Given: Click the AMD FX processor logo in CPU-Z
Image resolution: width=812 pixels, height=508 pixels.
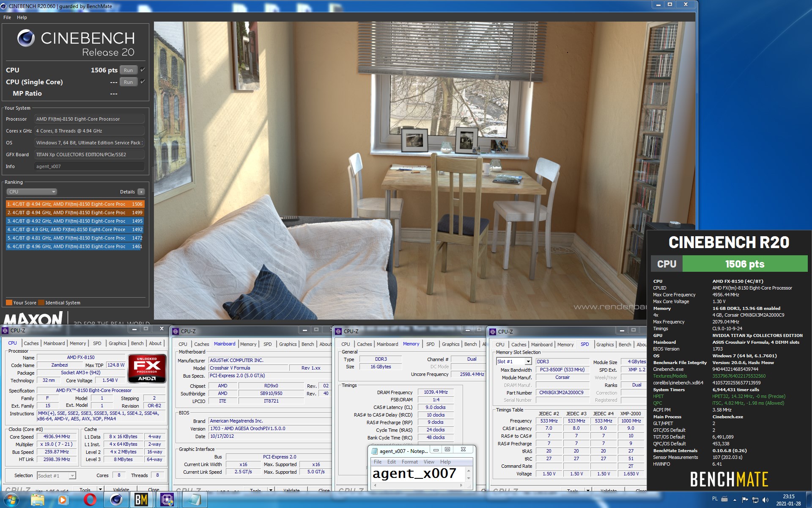Looking at the screenshot, I should (147, 369).
